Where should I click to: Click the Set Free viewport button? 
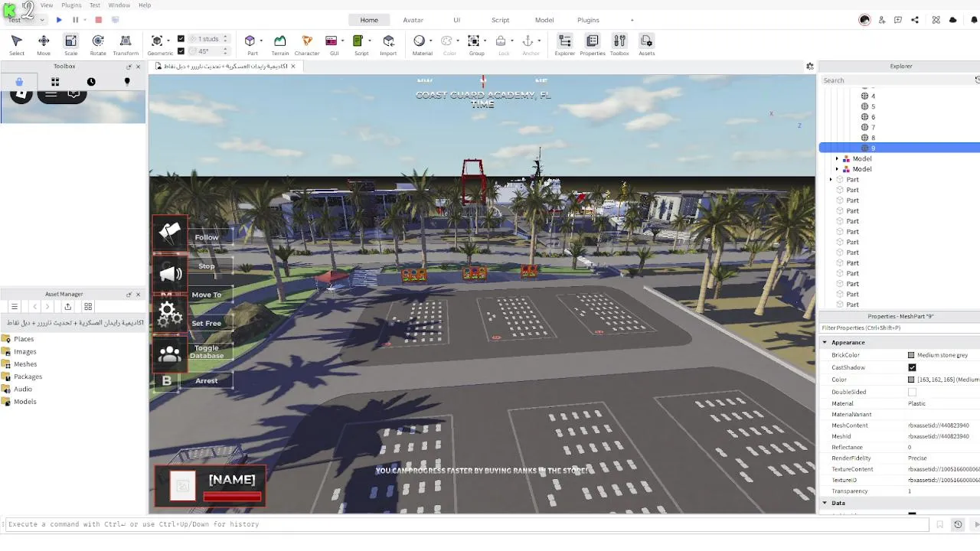pyautogui.click(x=207, y=323)
